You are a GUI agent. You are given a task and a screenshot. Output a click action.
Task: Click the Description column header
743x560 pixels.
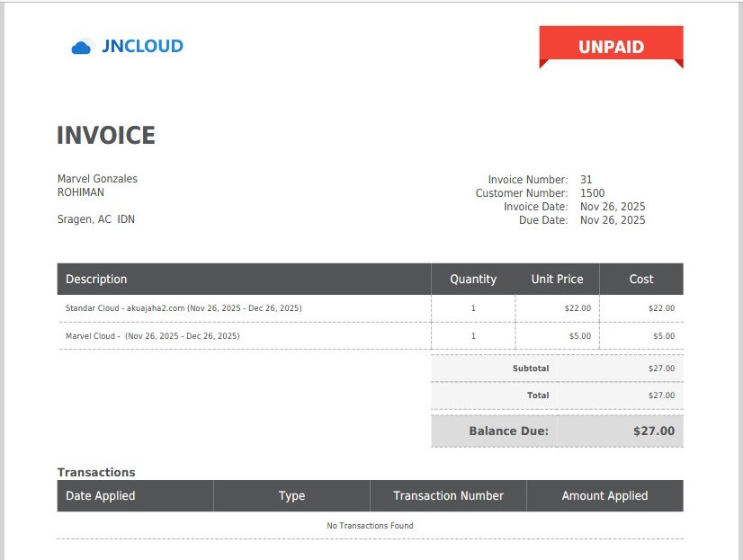point(96,280)
